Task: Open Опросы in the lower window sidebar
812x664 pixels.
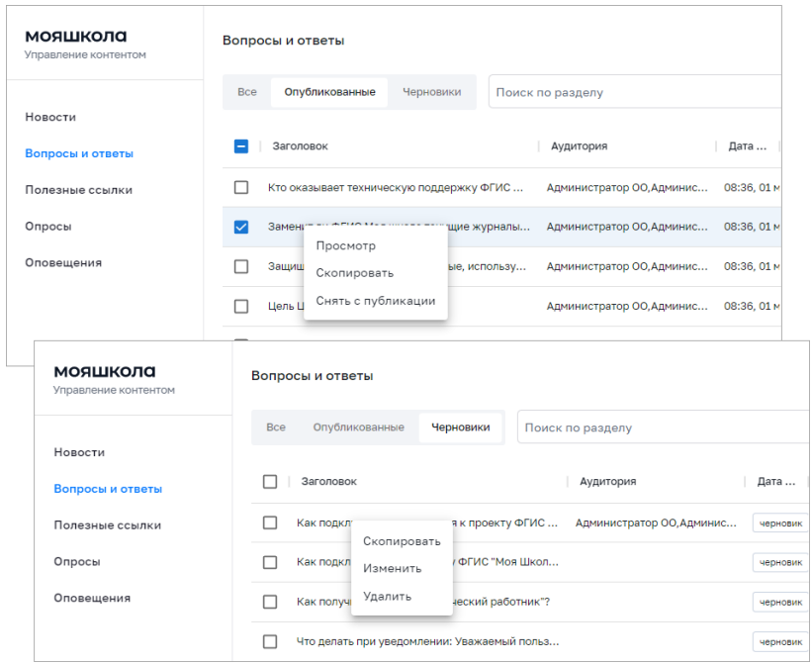Action: (x=77, y=561)
